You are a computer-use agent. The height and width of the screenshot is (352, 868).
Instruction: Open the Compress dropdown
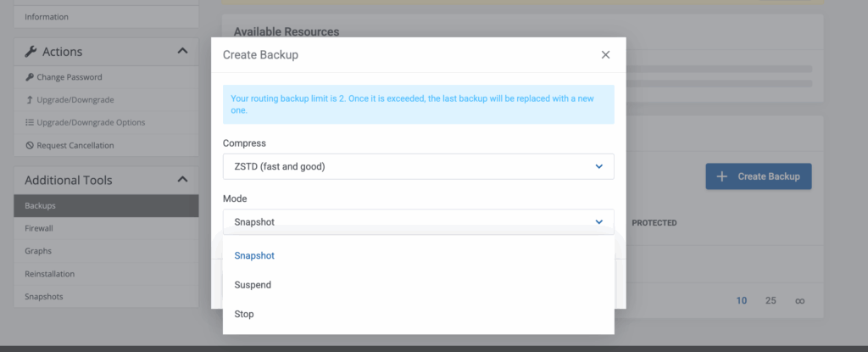click(x=418, y=166)
